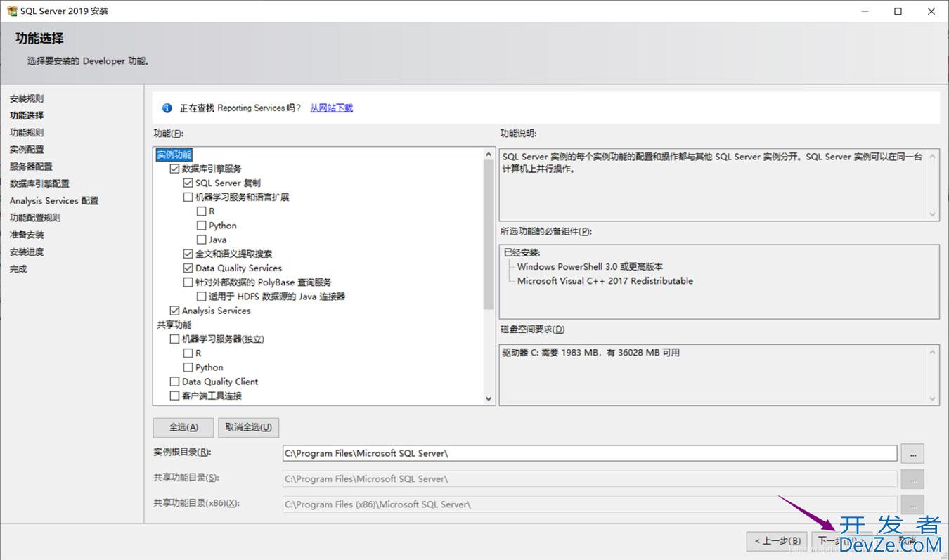Toggle 全文和语义提取搜索 checkbox
949x560 pixels.
pos(188,254)
